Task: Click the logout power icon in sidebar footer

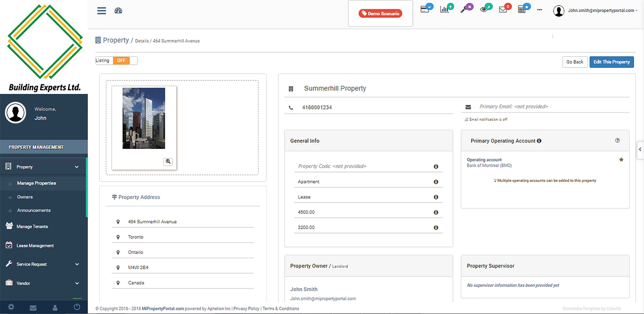Action: pos(77,307)
